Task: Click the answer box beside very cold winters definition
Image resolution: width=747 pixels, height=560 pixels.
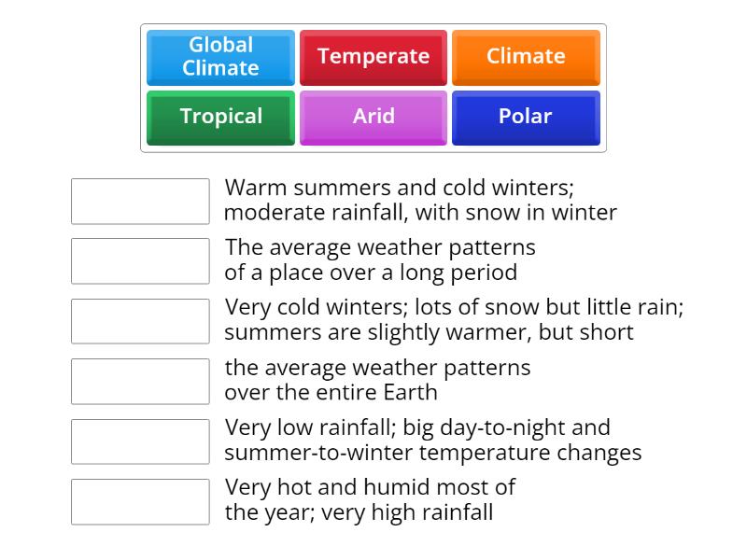Action: pyautogui.click(x=140, y=320)
